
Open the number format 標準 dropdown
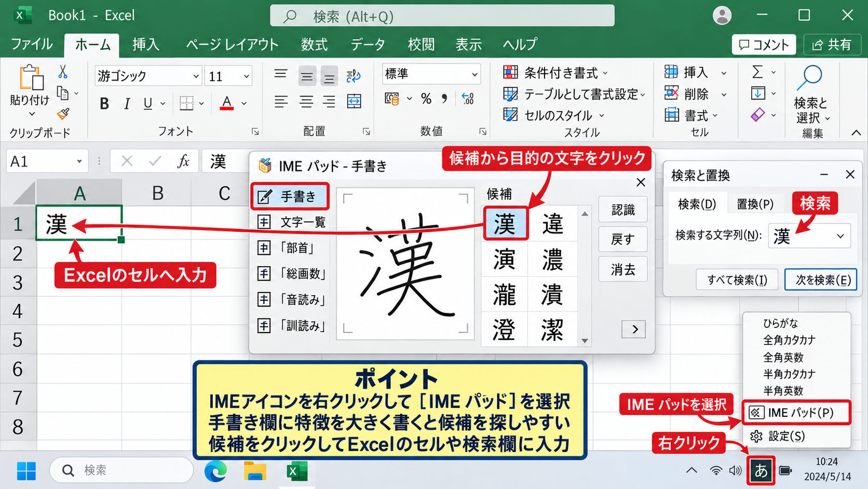coord(474,74)
